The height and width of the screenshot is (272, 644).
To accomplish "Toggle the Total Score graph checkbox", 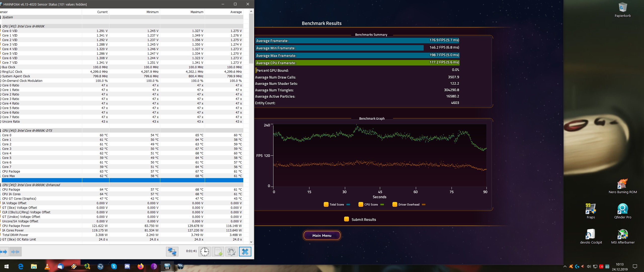I will pos(326,204).
